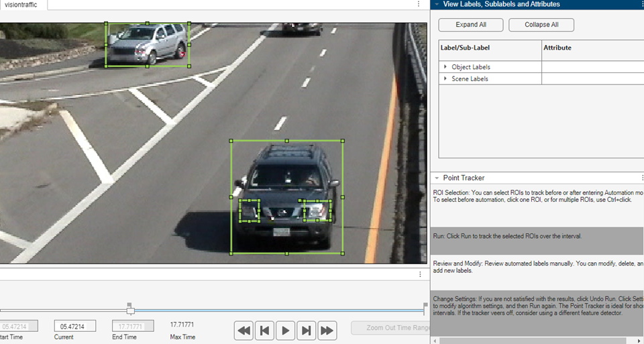Click the Start Time field
The height and width of the screenshot is (344, 644).
[x=19, y=327]
